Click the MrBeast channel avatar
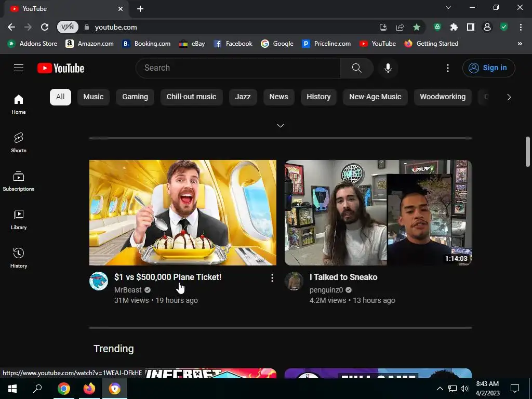 (x=99, y=281)
